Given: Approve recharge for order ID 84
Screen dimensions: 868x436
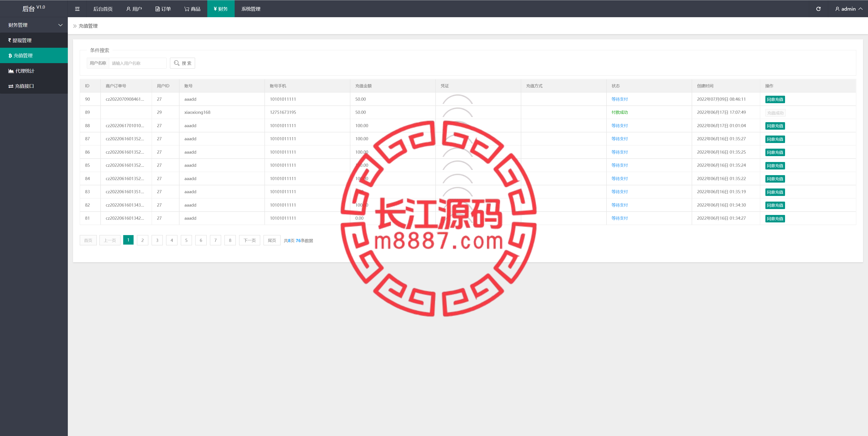Looking at the screenshot, I should (x=775, y=179).
